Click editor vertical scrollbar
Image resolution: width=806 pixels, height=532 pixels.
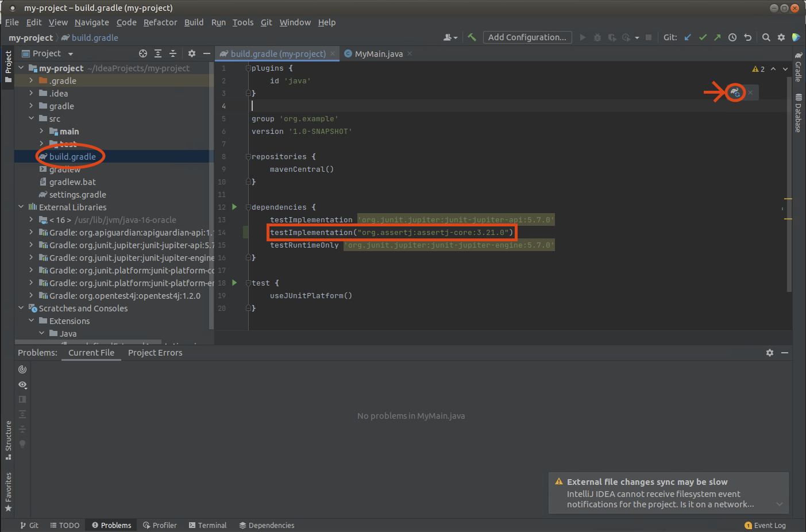point(789,184)
